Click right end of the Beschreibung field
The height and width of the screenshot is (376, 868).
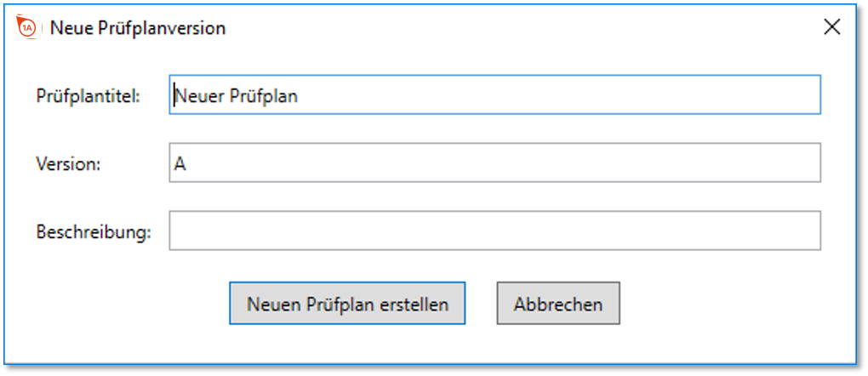pos(797,231)
